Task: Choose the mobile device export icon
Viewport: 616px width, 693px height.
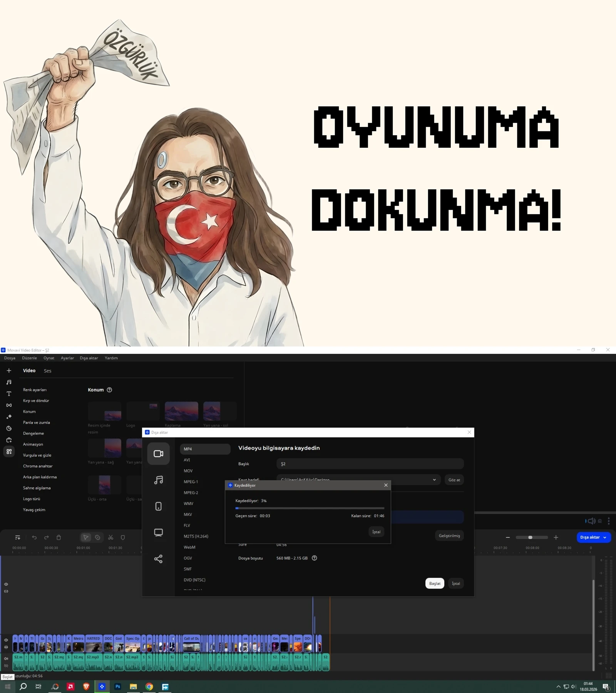Action: [158, 506]
